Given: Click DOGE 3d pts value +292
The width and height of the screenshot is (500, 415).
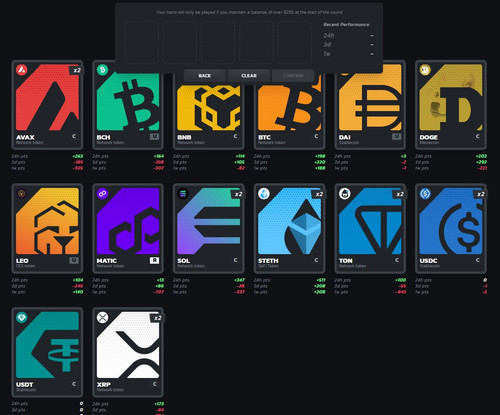Looking at the screenshot, I should pos(481,162).
